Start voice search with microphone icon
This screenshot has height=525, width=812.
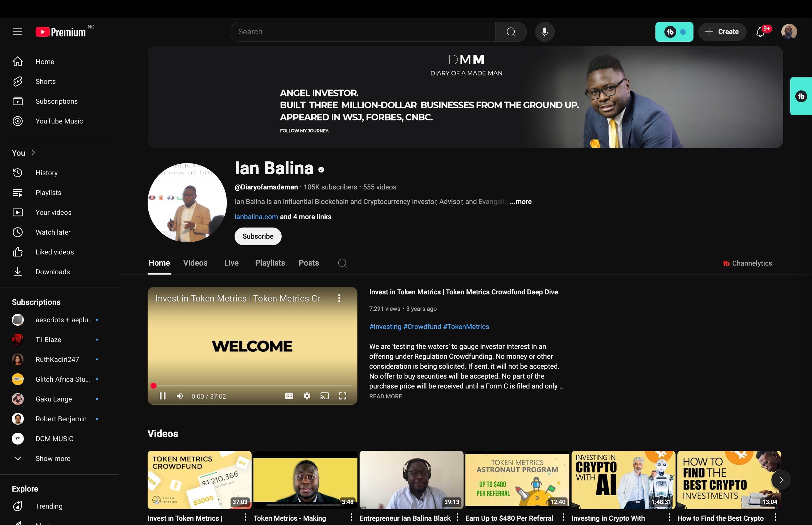click(545, 32)
